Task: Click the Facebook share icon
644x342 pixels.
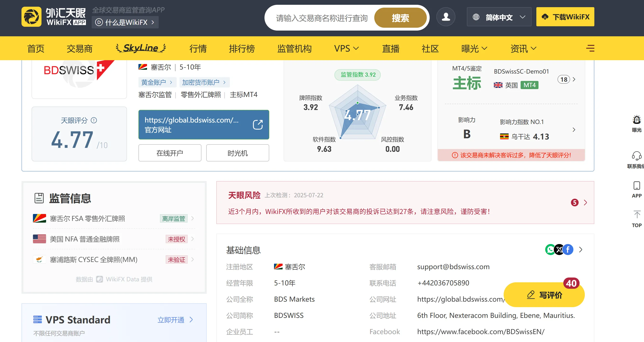Action: click(568, 249)
